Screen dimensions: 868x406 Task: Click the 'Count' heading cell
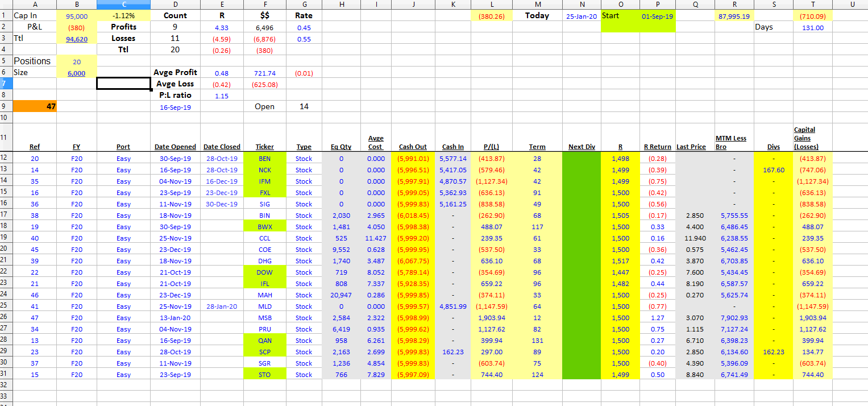(x=175, y=16)
